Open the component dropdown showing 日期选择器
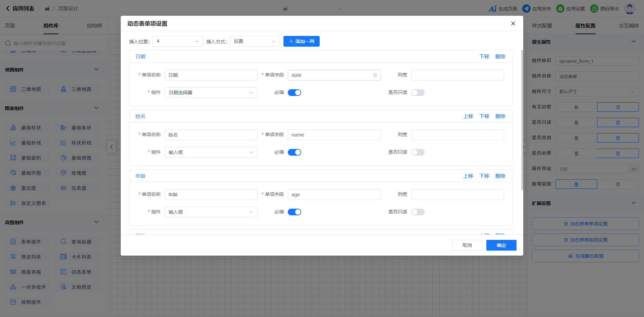 (211, 93)
